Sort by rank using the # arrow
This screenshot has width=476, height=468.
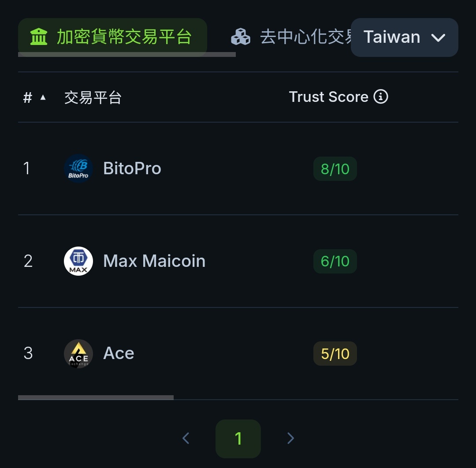(43, 97)
